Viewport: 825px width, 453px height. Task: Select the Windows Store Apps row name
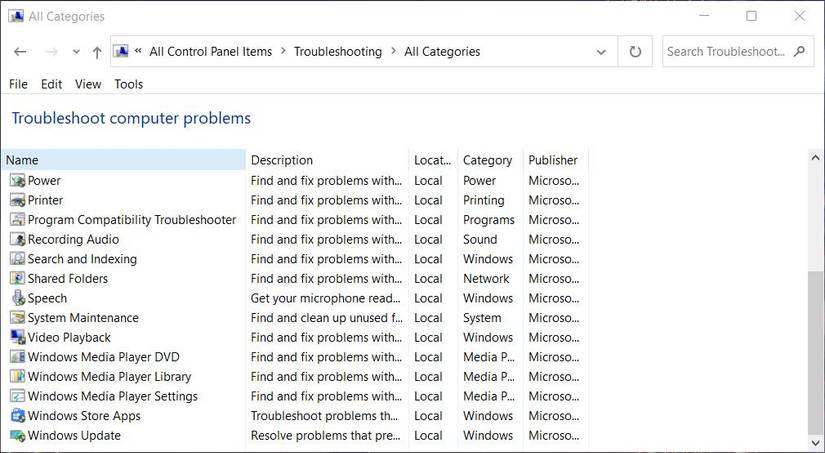(x=84, y=416)
